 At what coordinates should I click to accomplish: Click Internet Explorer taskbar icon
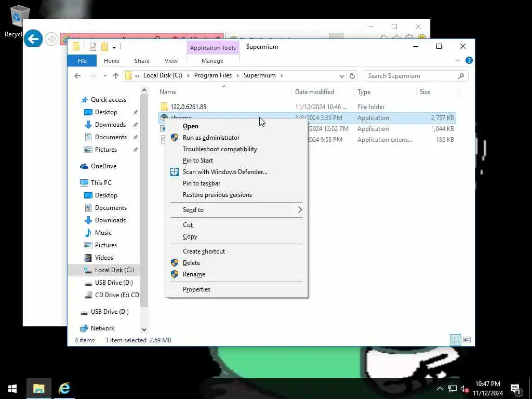pos(64,389)
